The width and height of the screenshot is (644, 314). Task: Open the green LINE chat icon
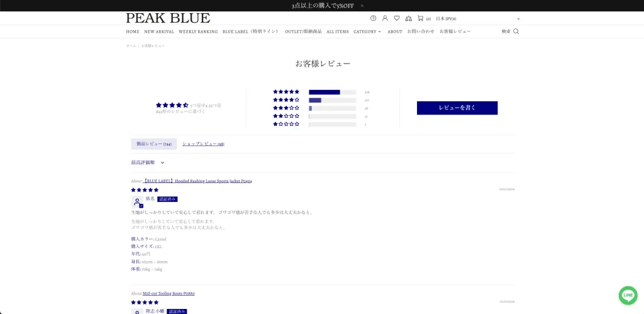click(628, 295)
